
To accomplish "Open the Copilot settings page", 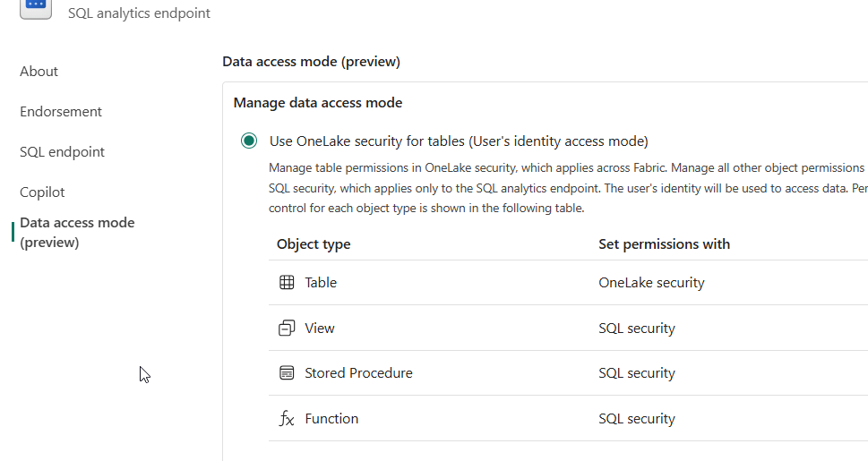I will click(42, 192).
